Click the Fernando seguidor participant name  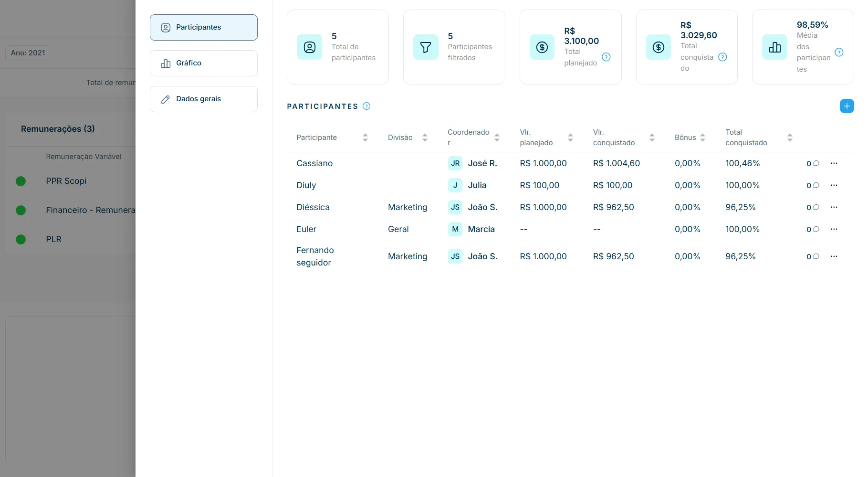coord(315,256)
